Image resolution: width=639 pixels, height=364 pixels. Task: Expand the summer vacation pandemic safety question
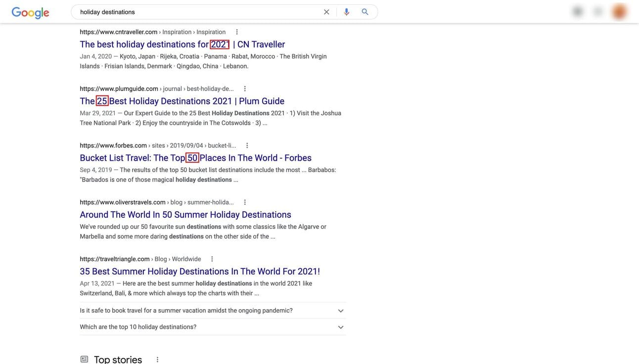213,311
